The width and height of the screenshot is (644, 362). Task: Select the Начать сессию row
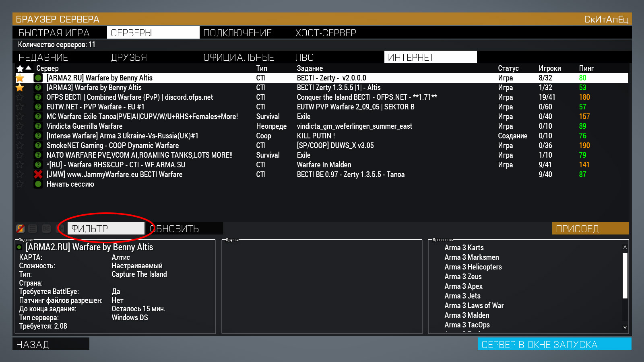click(322, 184)
